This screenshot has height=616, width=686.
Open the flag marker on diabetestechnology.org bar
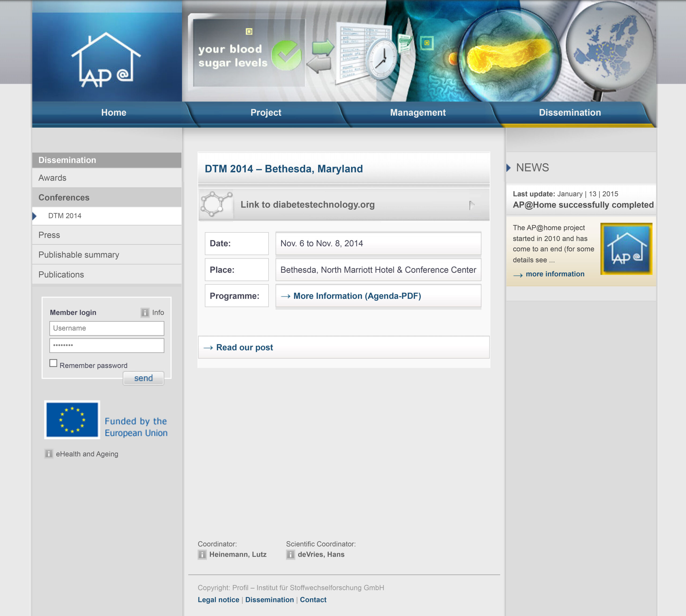click(x=472, y=205)
